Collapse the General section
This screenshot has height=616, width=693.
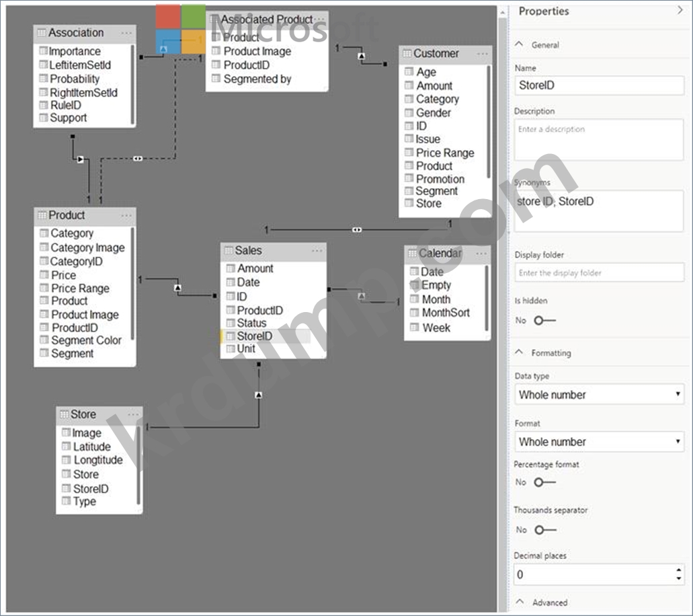[x=520, y=44]
